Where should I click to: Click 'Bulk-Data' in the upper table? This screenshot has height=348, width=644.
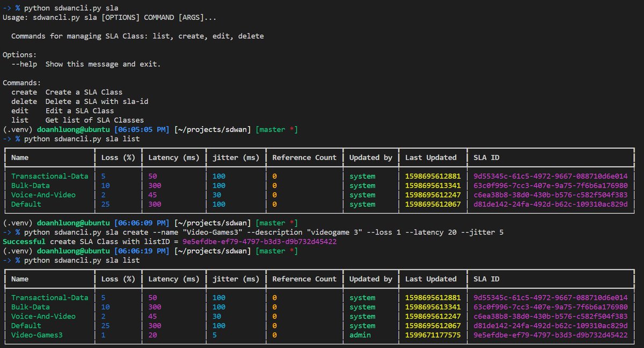(31, 185)
